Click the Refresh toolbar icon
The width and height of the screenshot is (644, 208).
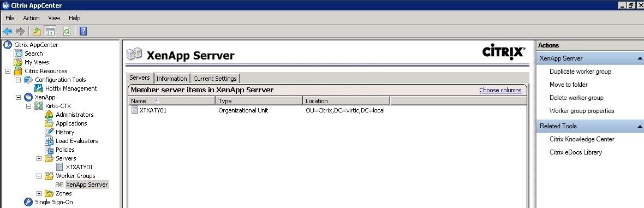tap(67, 31)
